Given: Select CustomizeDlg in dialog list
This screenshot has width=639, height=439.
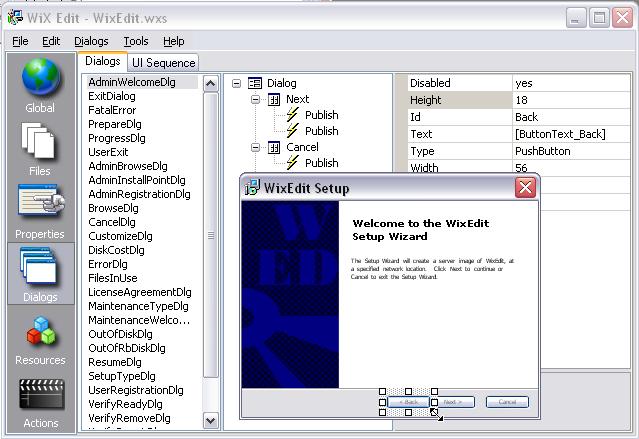Looking at the screenshot, I should (x=120, y=236).
